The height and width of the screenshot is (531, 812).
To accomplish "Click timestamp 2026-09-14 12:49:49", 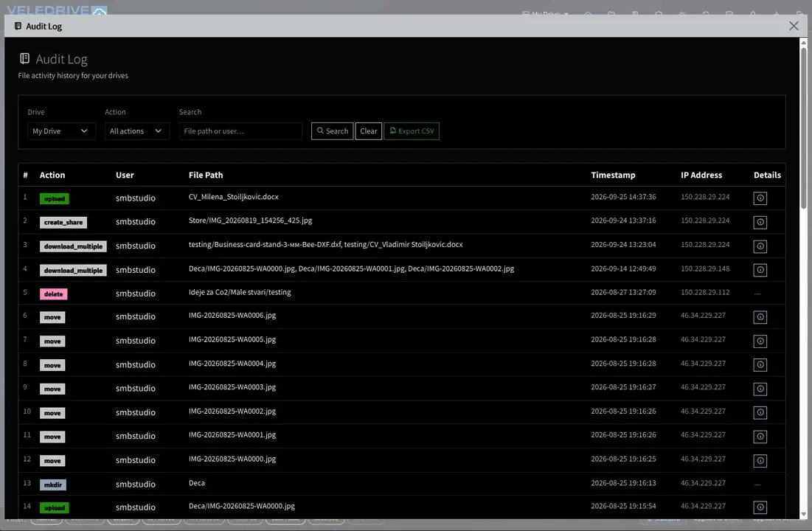I will (623, 269).
